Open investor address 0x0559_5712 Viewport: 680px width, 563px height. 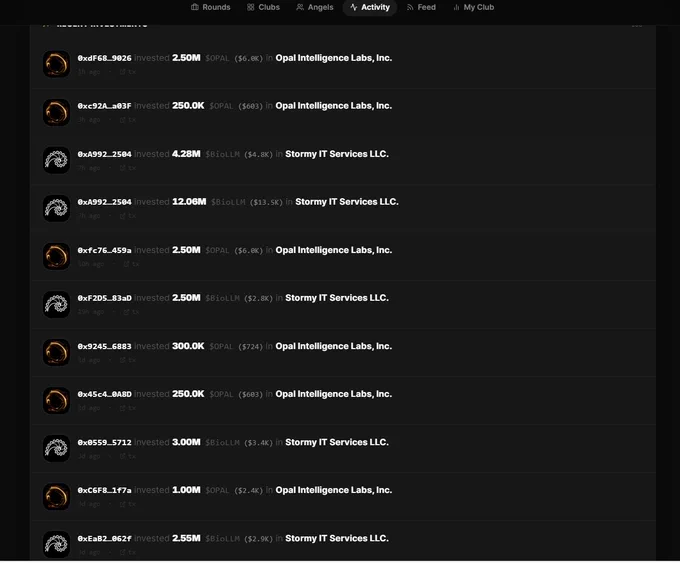(x=105, y=442)
